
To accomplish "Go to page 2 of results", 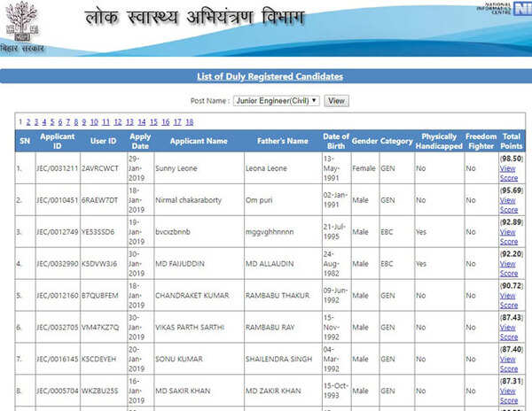I will tap(28, 122).
